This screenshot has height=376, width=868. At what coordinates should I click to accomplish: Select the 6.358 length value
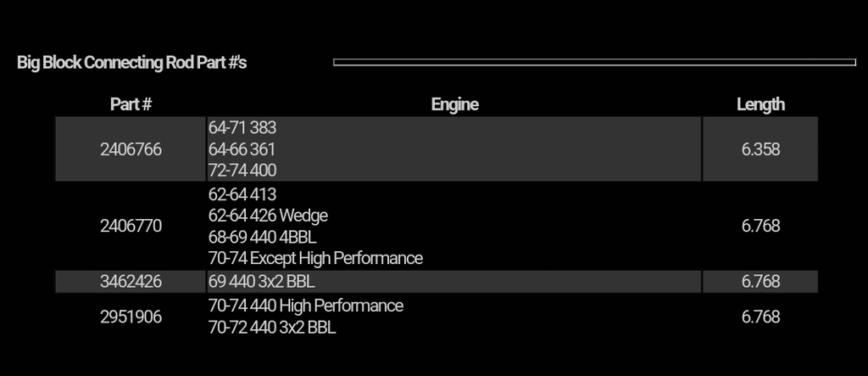click(760, 149)
